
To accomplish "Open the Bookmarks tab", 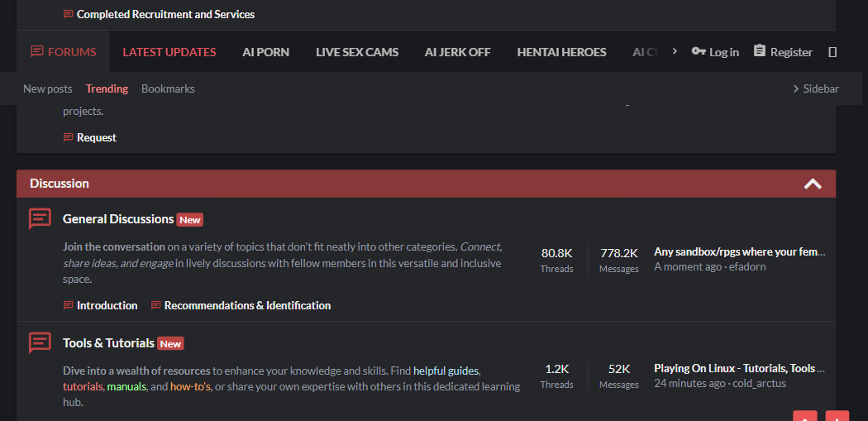I will click(168, 89).
